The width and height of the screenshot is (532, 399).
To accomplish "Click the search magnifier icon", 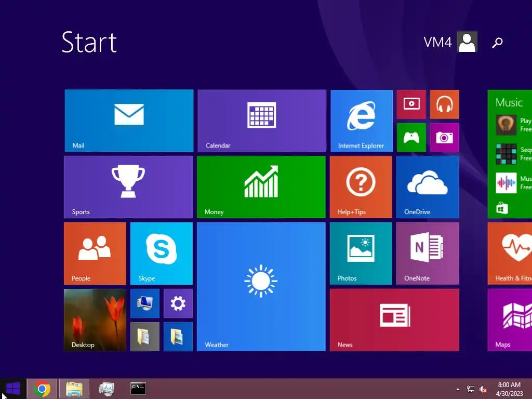I will [497, 43].
